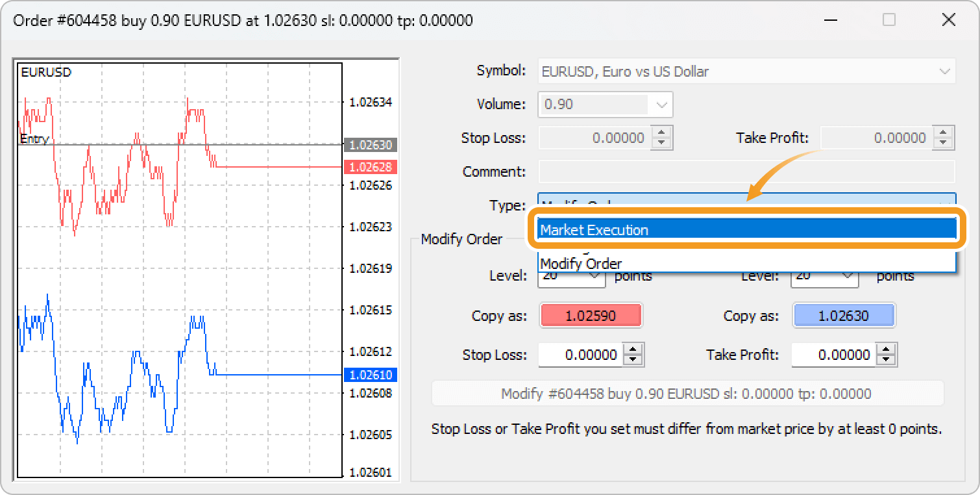The image size is (980, 495).
Task: Click the Modify Order Stop Loss input field
Action: point(580,355)
